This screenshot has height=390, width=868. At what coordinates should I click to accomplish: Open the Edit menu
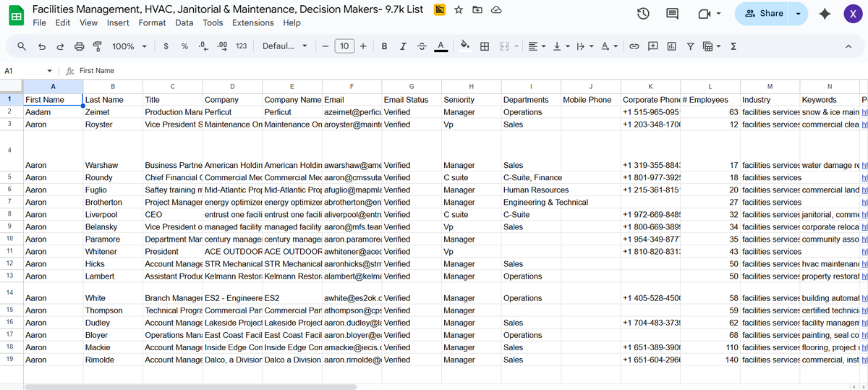pos(63,22)
